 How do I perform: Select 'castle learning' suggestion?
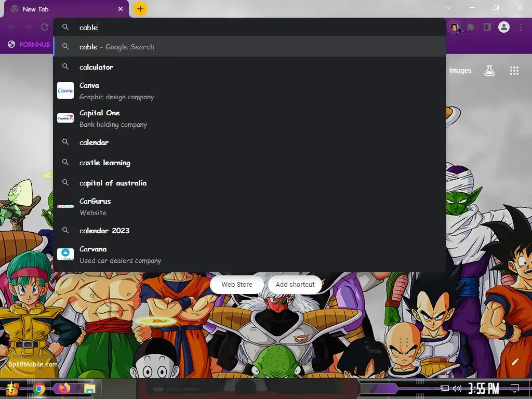point(249,163)
